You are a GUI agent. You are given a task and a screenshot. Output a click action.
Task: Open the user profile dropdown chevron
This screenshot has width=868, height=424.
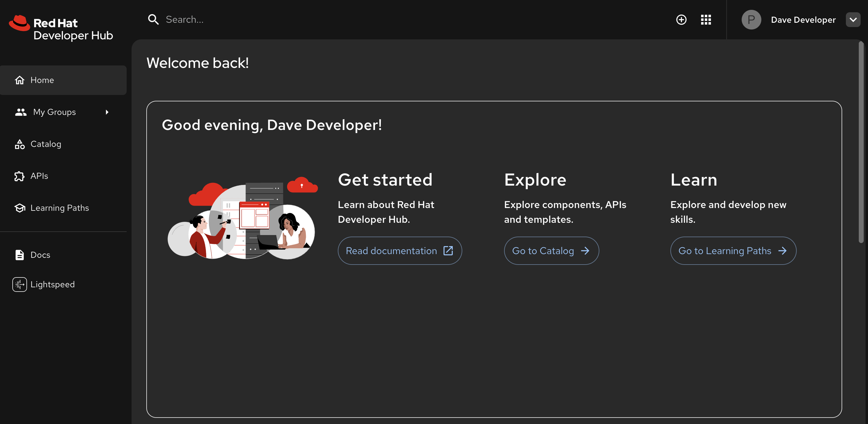[853, 20]
